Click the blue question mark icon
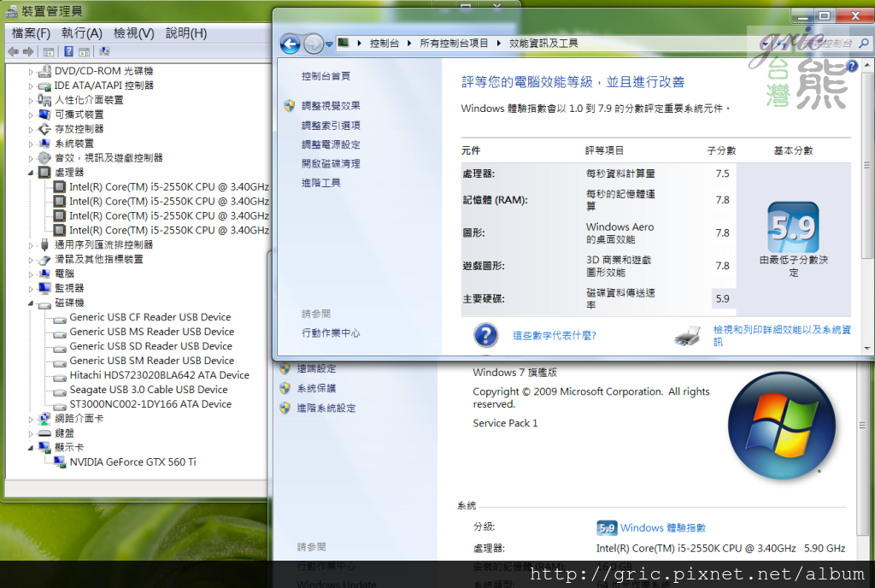The height and width of the screenshot is (588, 875). pos(485,335)
